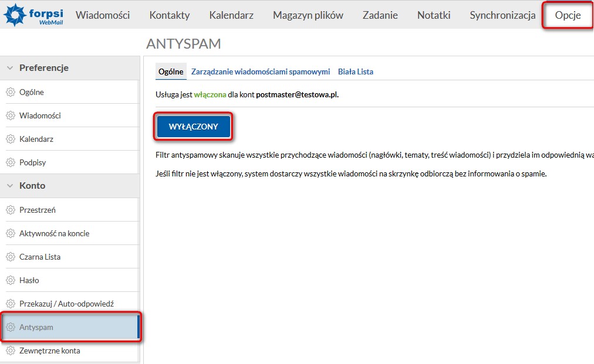Click the ANTYSPAM page heading
This screenshot has width=594, height=364.
[x=183, y=44]
